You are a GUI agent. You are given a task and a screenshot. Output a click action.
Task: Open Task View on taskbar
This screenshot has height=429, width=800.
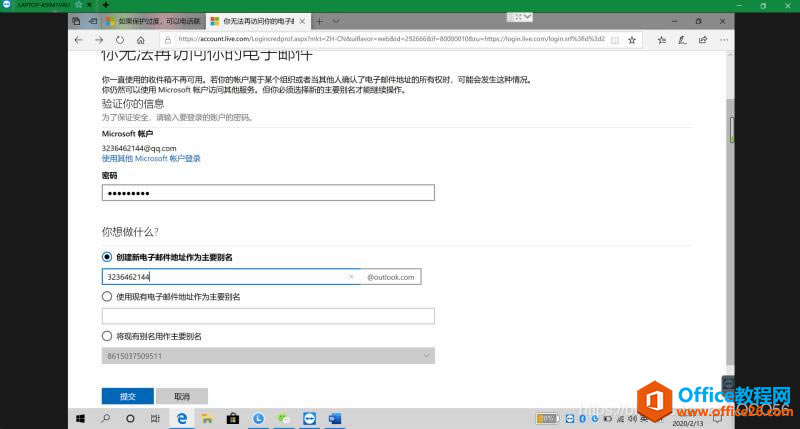[155, 419]
